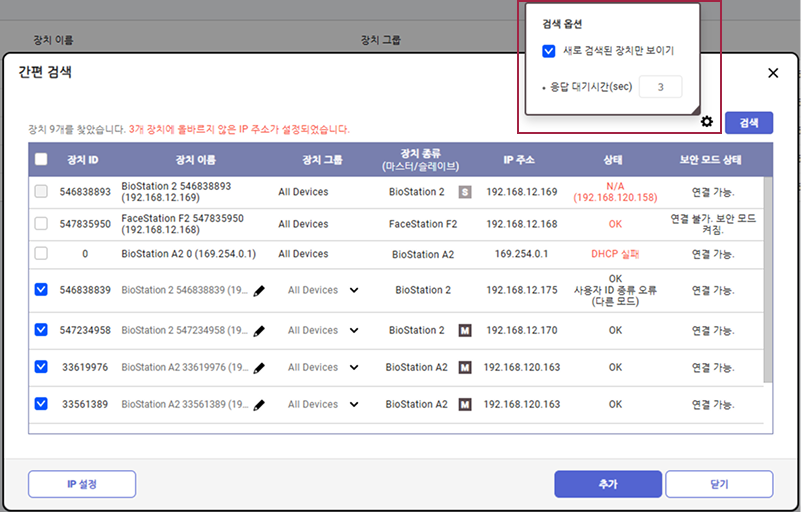Open device group dropdown for 33561389
The image size is (801, 512).
pos(354,405)
